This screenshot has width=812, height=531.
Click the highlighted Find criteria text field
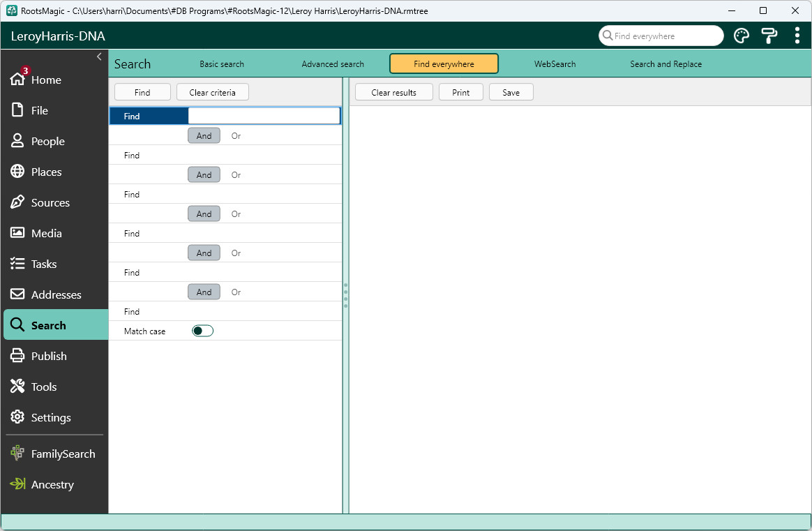pyautogui.click(x=264, y=116)
